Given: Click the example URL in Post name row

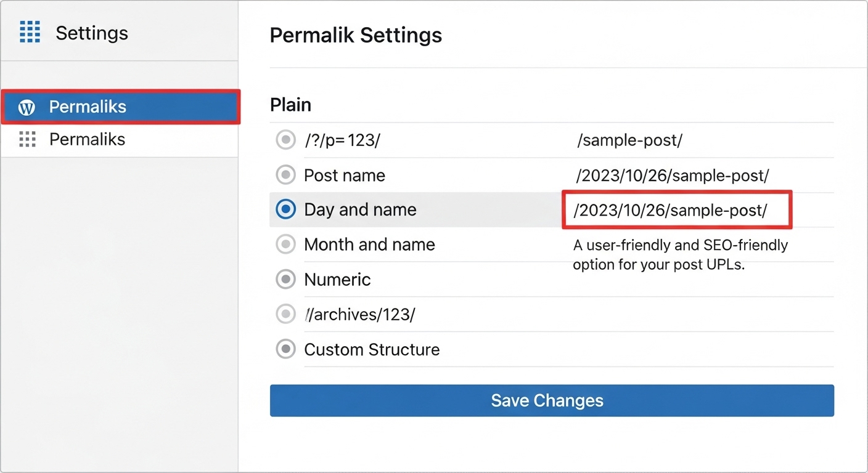Looking at the screenshot, I should (672, 176).
